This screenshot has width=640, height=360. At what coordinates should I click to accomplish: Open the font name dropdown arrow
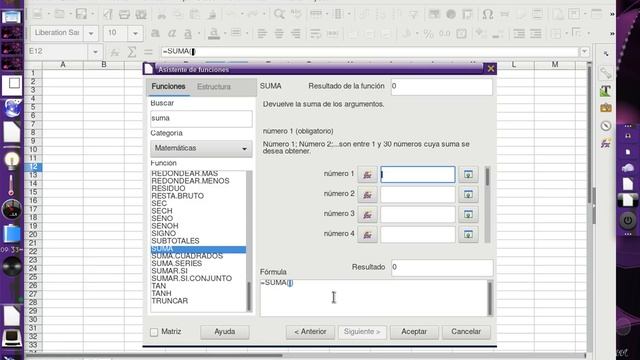tap(91, 33)
